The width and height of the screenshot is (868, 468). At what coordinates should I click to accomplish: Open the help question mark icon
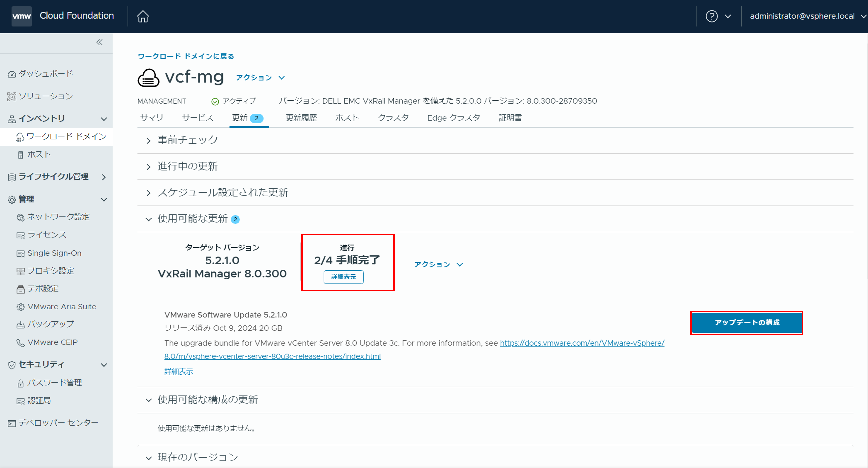712,16
